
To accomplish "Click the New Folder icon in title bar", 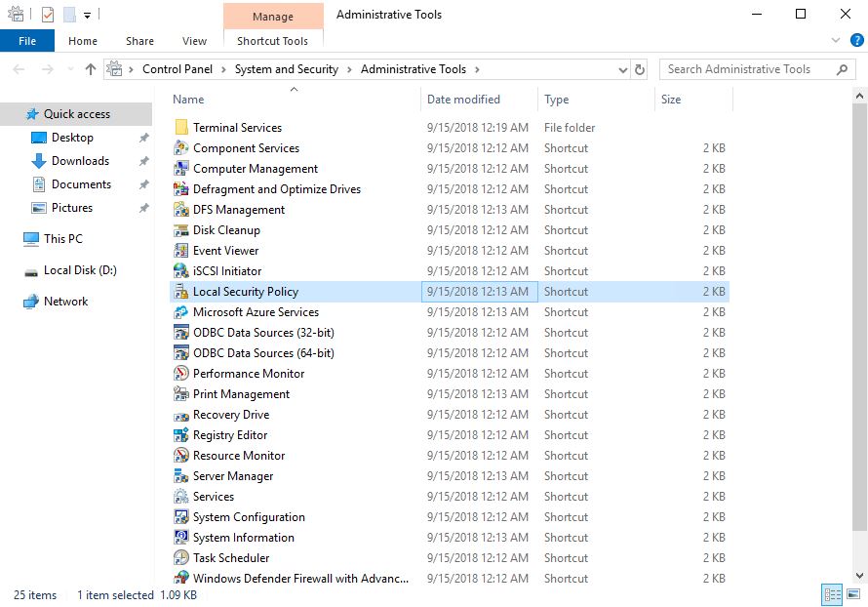I will [69, 15].
